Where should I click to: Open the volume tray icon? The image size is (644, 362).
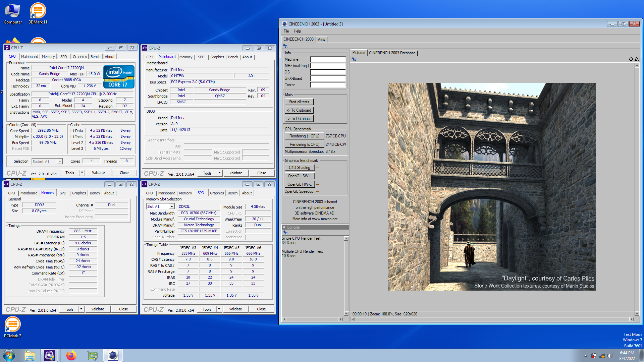tap(610, 356)
